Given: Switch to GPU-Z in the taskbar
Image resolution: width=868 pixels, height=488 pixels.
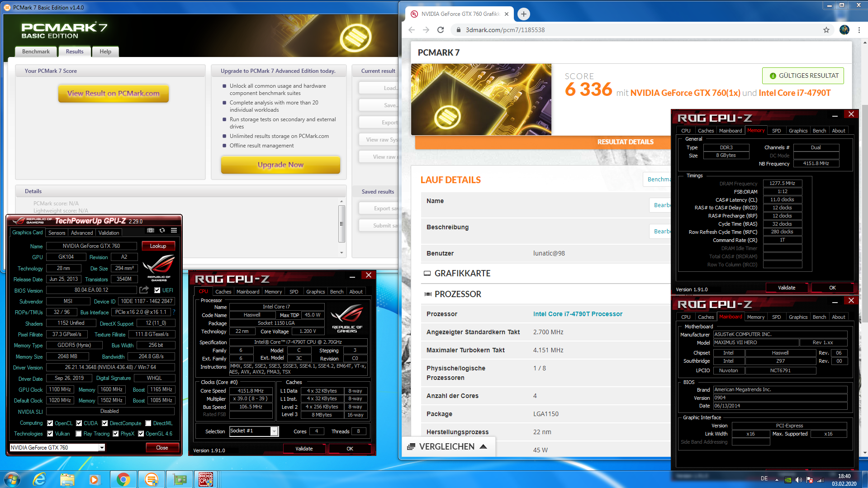Looking at the screenshot, I should tap(180, 479).
